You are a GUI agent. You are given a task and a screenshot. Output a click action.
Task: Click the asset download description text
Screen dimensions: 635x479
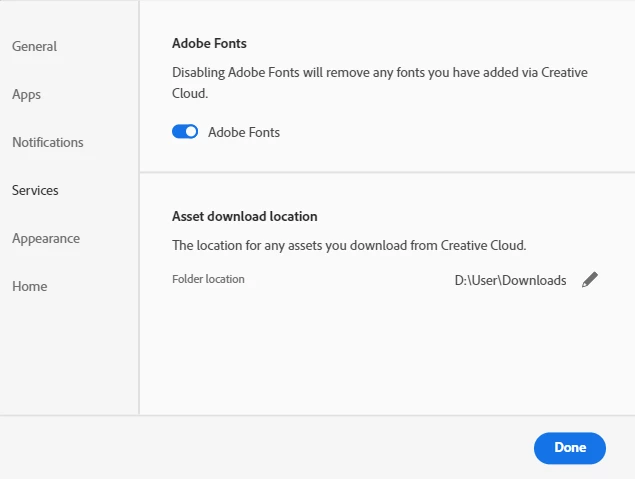point(349,245)
